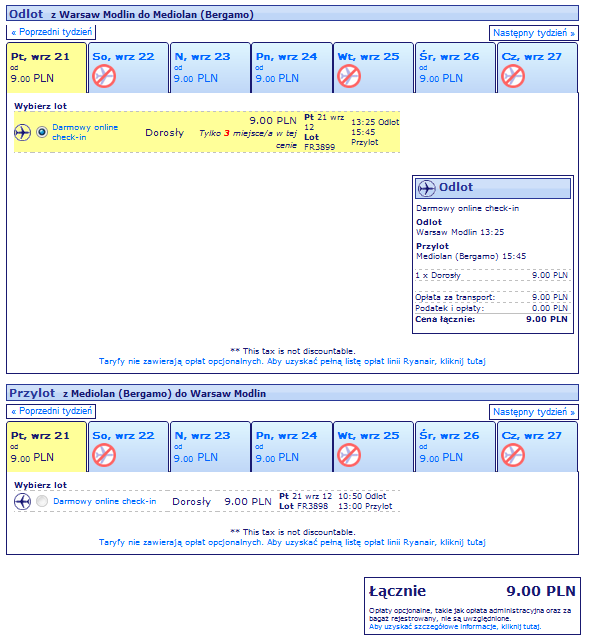Image resolution: width=591 pixels, height=642 pixels.
Task: Open Przylot tab Pt, wrz 21
Action: (x=47, y=447)
